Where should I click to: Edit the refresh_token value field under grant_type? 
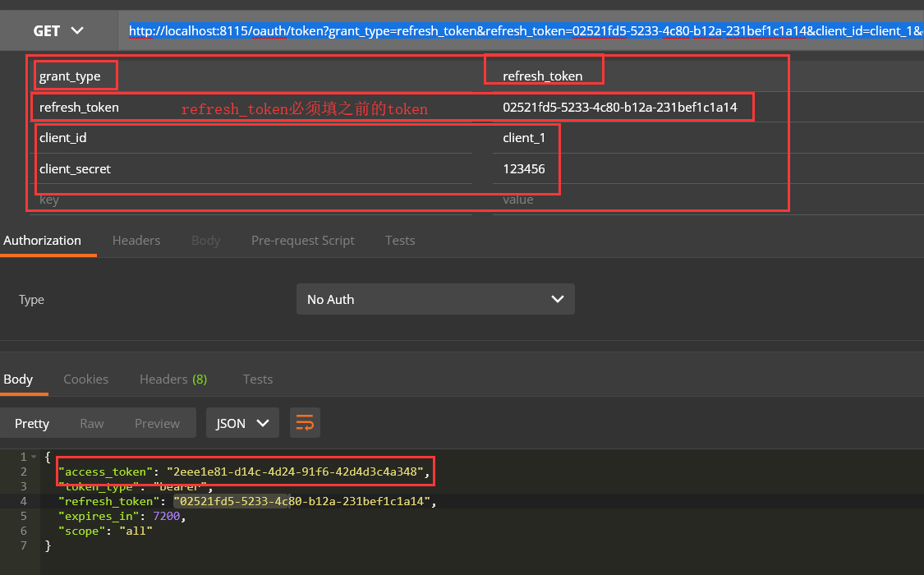pos(708,76)
